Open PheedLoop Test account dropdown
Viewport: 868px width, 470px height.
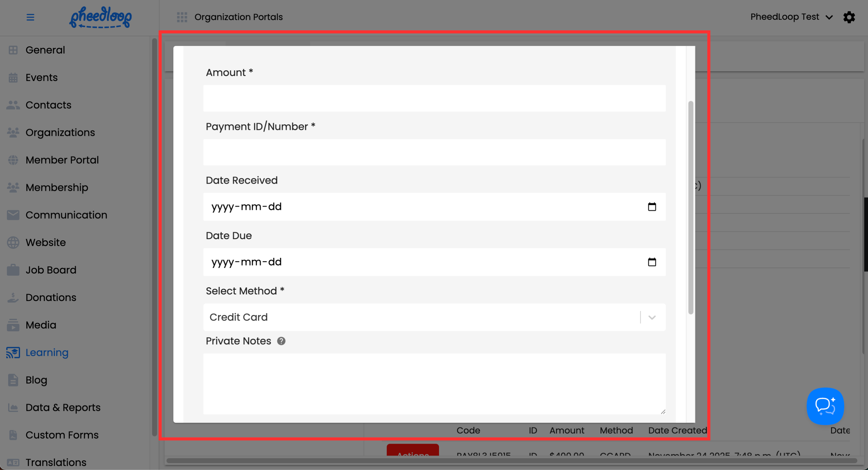[x=790, y=17]
